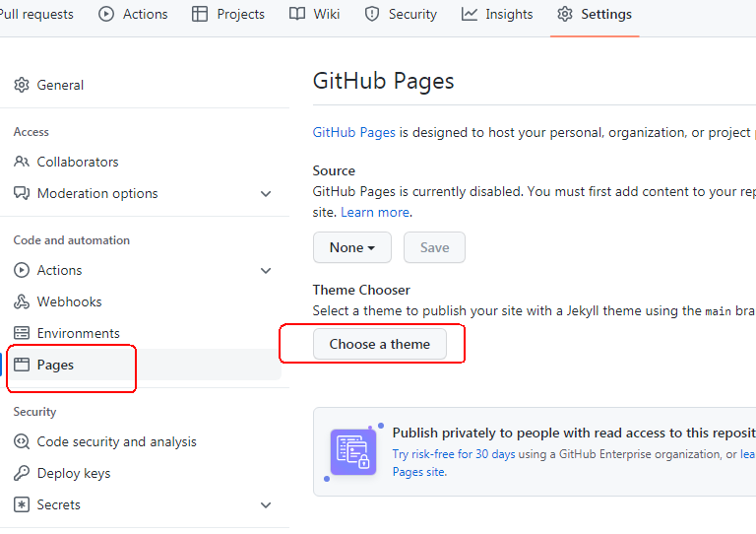Follow the GitHub Pages link
This screenshot has width=756, height=534.
coord(354,133)
